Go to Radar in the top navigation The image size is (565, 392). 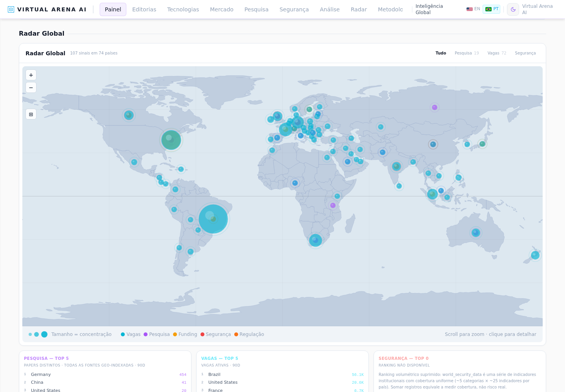pos(359,9)
